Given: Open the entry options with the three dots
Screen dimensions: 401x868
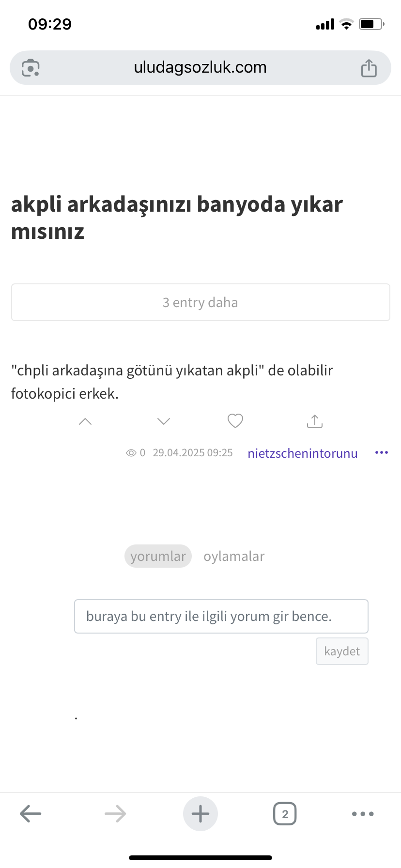Looking at the screenshot, I should point(382,452).
